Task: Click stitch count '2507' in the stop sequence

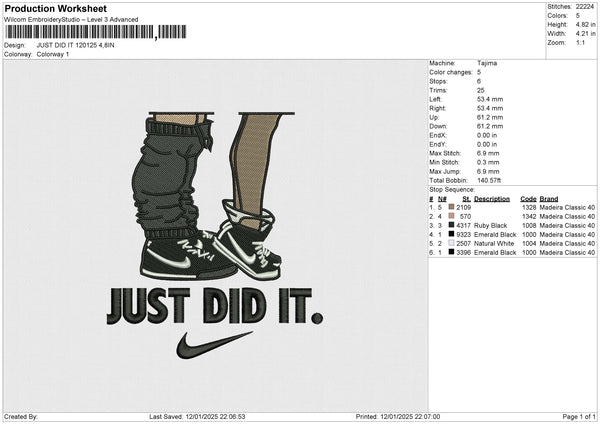Action: [463, 243]
